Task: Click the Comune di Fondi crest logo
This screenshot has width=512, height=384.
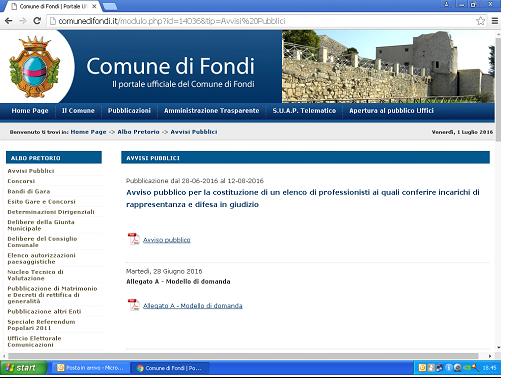Action: [35, 67]
